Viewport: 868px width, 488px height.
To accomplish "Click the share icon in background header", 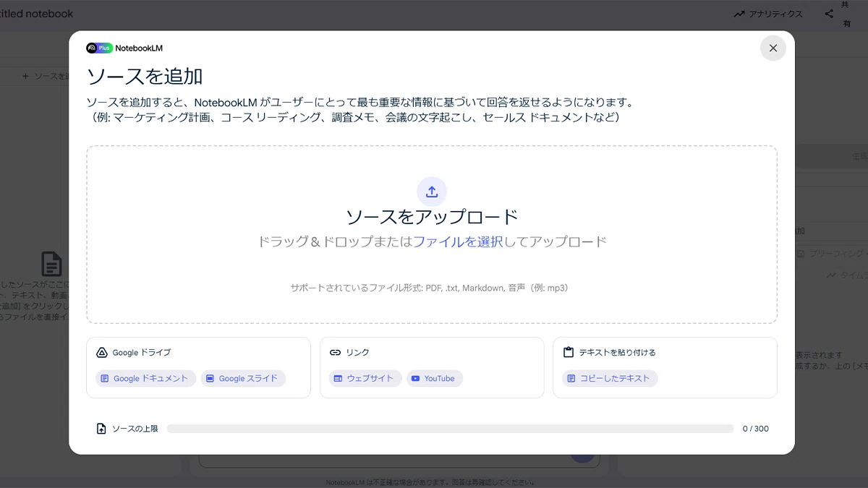I will 829,14.
